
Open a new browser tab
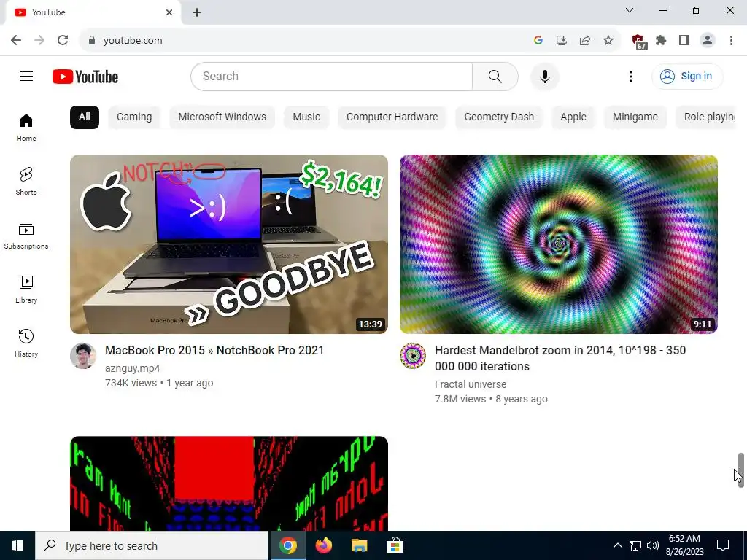[197, 12]
